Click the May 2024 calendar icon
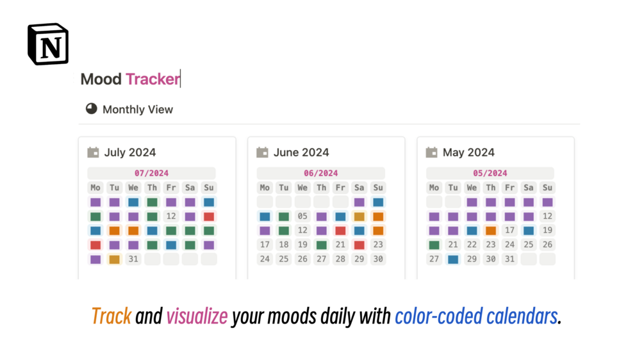 [432, 152]
